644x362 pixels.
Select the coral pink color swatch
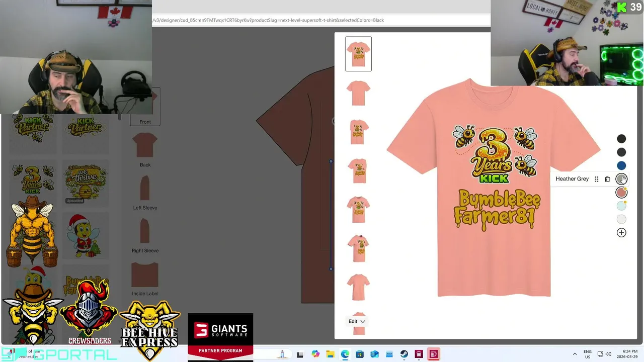(x=621, y=193)
